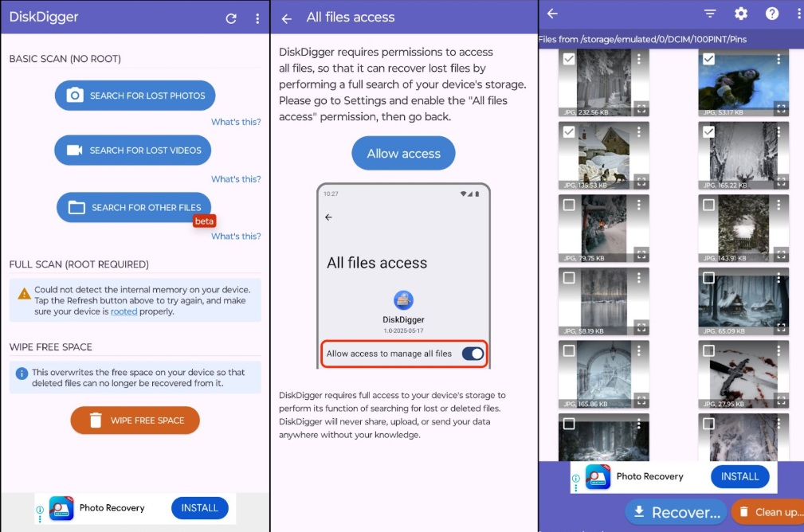Screen dimensions: 804x532
Task: Uncheck the JPG 165.22 KB photo
Action: point(708,131)
